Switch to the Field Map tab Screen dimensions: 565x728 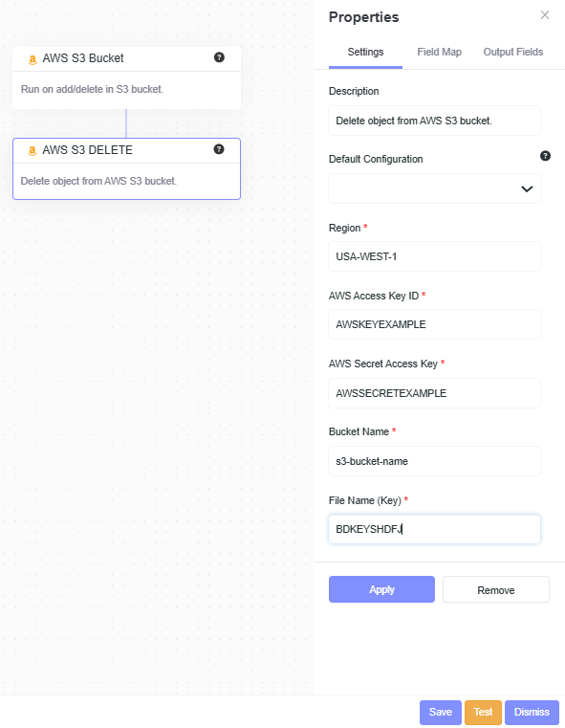(439, 52)
